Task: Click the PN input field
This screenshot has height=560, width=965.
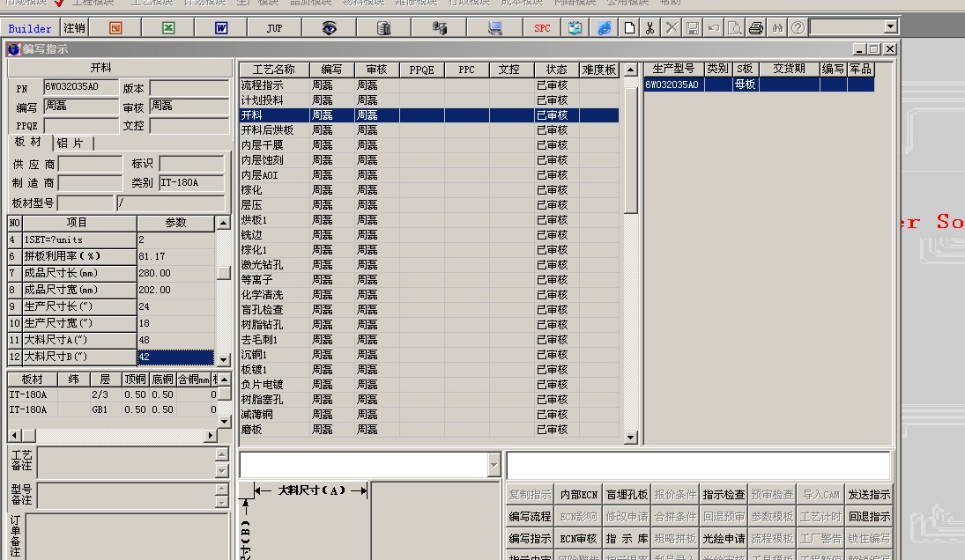Action: pos(80,87)
